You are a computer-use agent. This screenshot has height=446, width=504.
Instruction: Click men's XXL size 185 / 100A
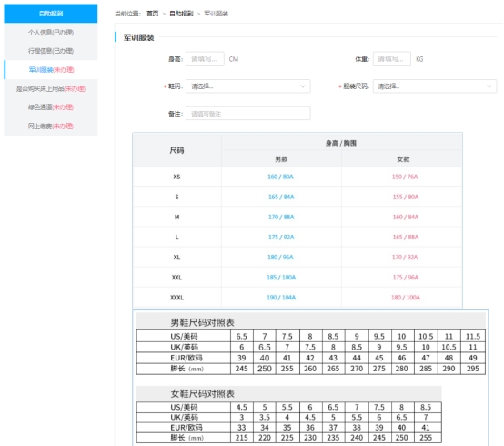[281, 278]
